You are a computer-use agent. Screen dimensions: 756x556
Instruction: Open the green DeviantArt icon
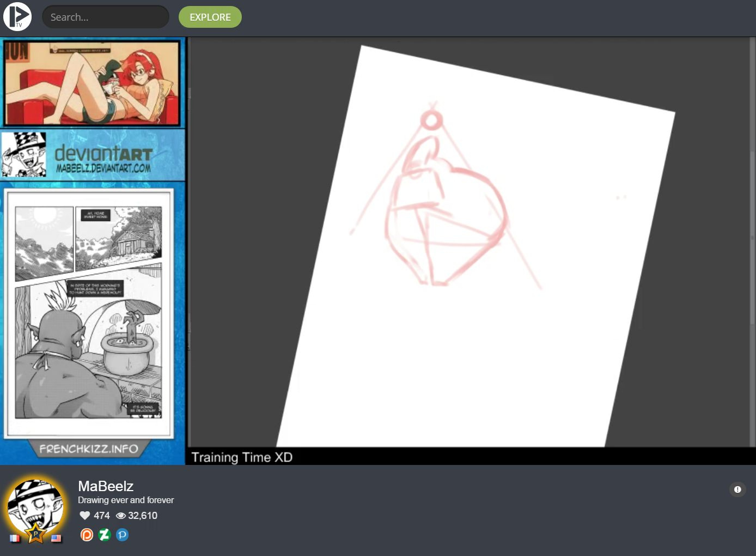coord(105,535)
